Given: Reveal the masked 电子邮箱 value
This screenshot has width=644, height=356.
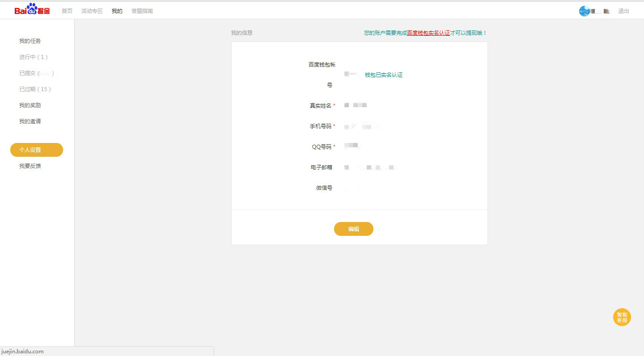Looking at the screenshot, I should pyautogui.click(x=370, y=167).
